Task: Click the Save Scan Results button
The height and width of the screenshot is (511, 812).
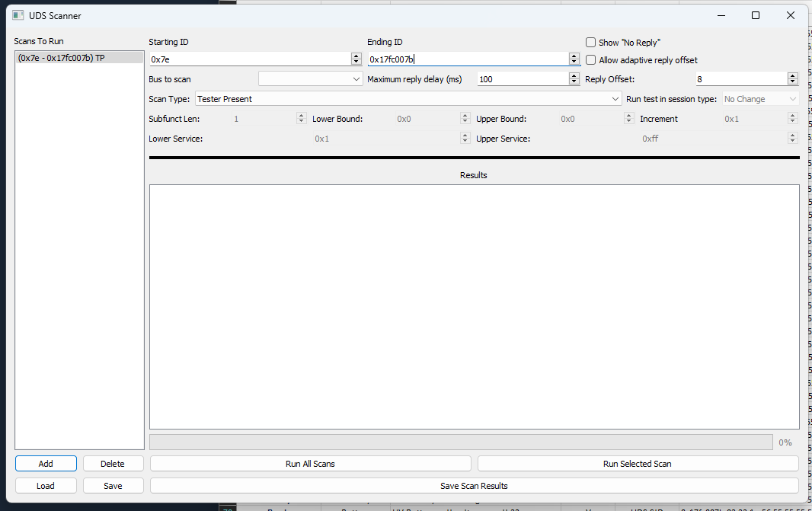Action: [473, 485]
